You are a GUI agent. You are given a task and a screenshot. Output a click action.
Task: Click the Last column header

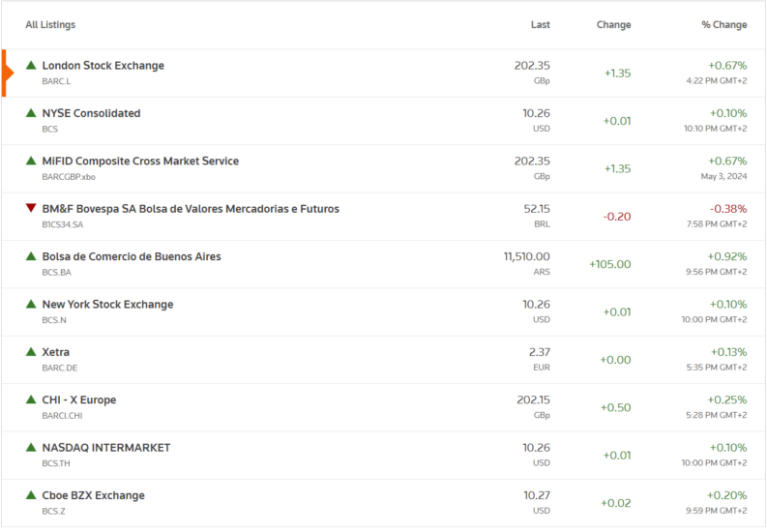coord(541,25)
